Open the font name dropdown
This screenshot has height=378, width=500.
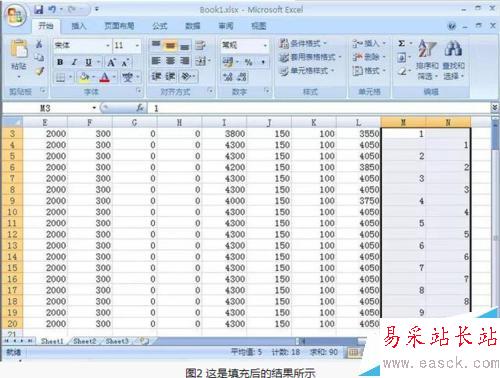(108, 45)
